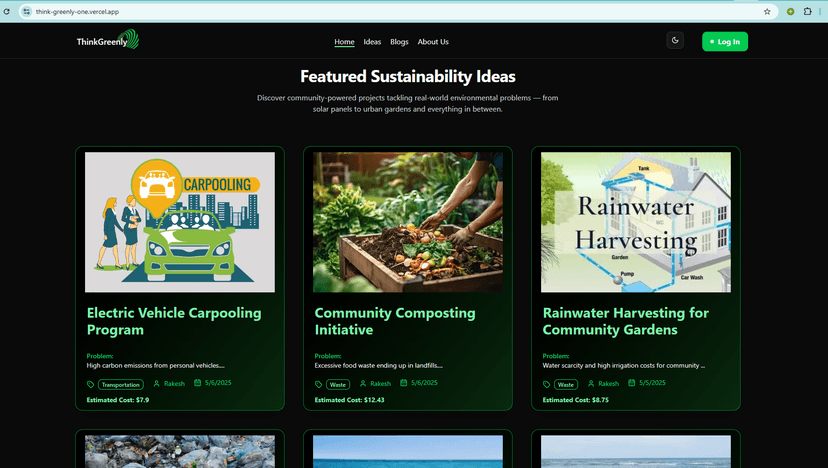Go to the Blogs page
828x468 pixels.
click(399, 42)
